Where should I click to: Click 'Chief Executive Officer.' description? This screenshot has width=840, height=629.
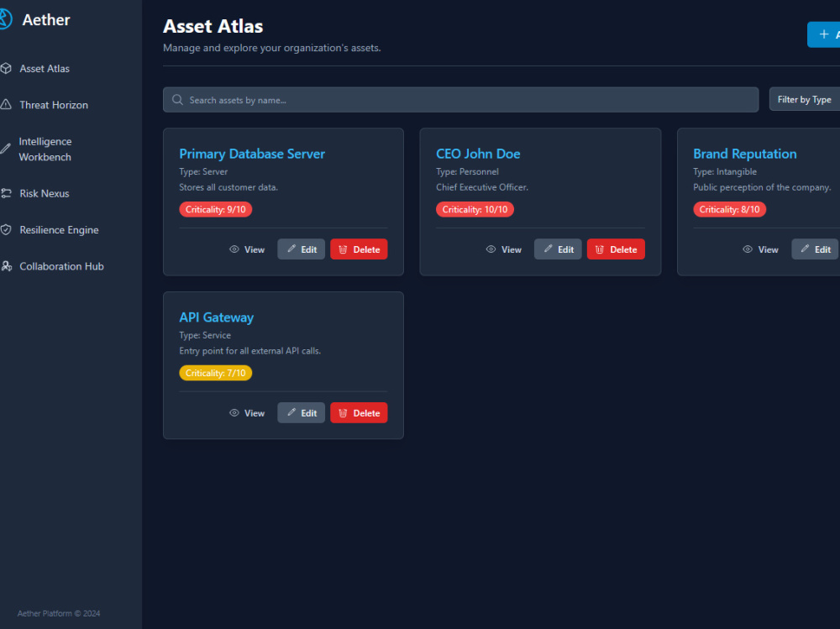(x=482, y=187)
